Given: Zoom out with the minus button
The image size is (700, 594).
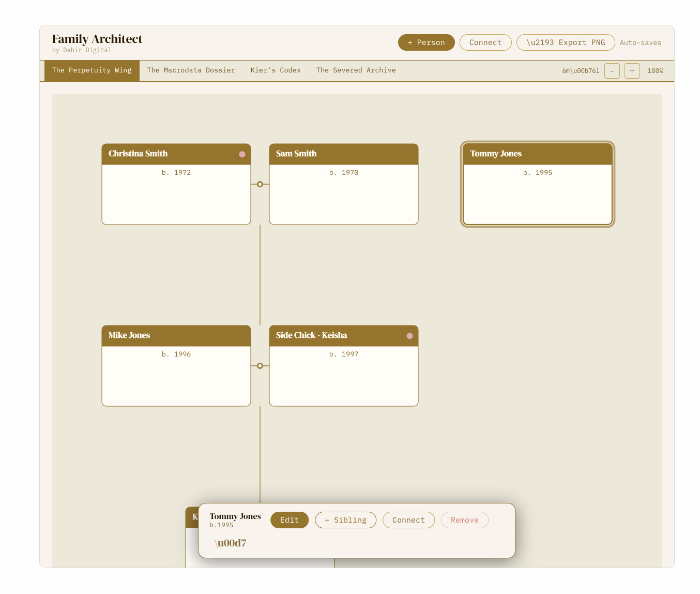Looking at the screenshot, I should pyautogui.click(x=612, y=71).
